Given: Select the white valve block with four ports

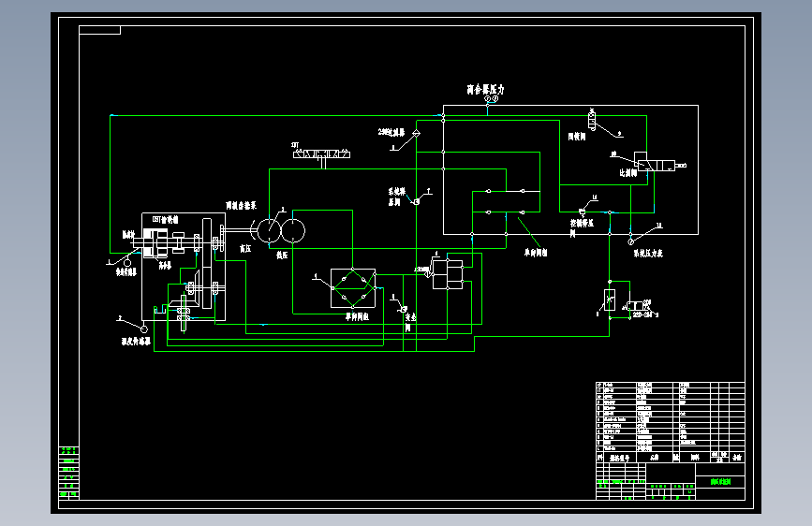Looking at the screenshot, I should (448, 274).
